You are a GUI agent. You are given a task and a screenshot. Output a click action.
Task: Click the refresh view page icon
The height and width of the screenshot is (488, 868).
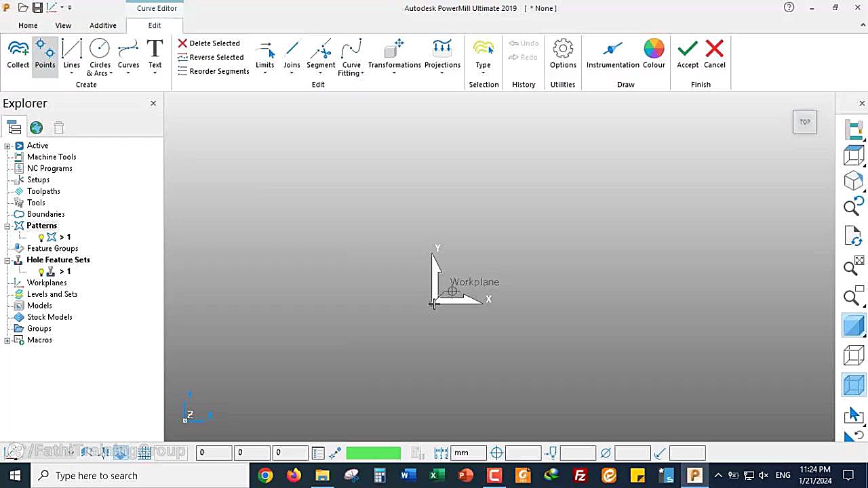tap(853, 236)
